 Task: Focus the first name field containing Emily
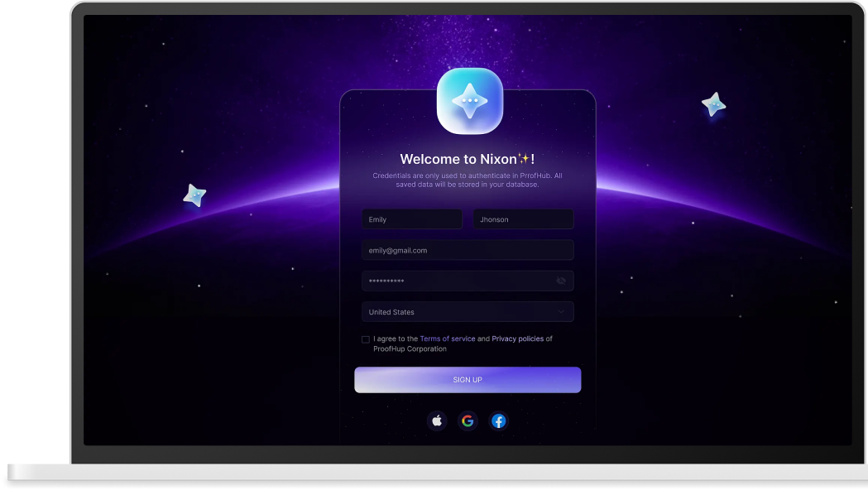412,219
